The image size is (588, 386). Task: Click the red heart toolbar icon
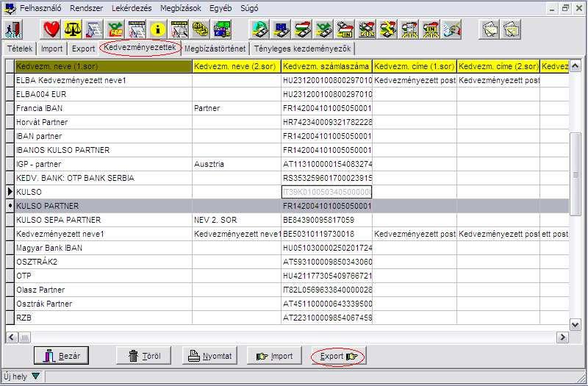[51, 29]
